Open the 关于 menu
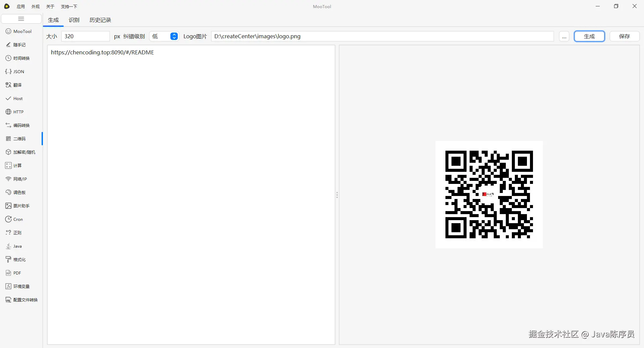 [x=50, y=6]
